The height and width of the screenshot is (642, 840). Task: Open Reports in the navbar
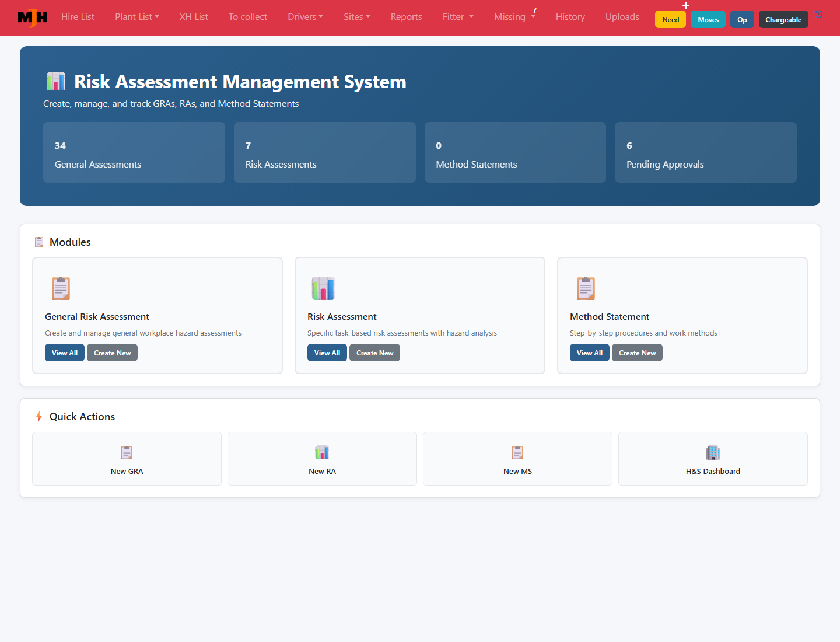pyautogui.click(x=407, y=17)
